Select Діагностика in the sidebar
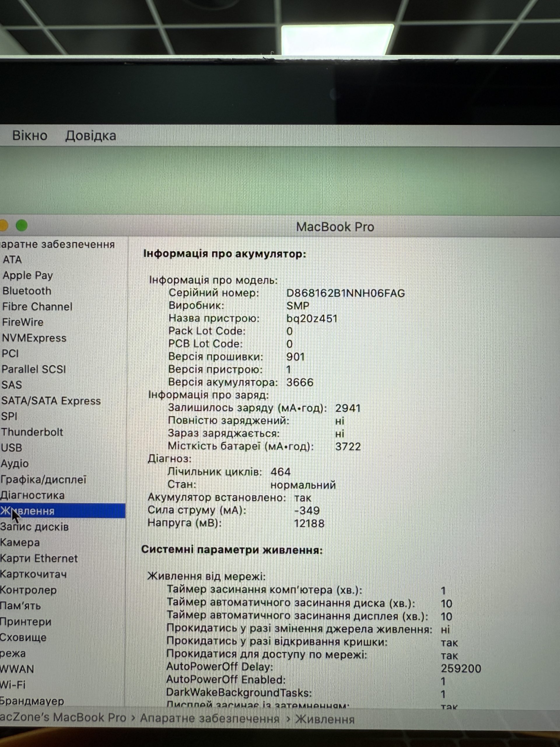Screen dimensions: 560x747 (x=32, y=495)
